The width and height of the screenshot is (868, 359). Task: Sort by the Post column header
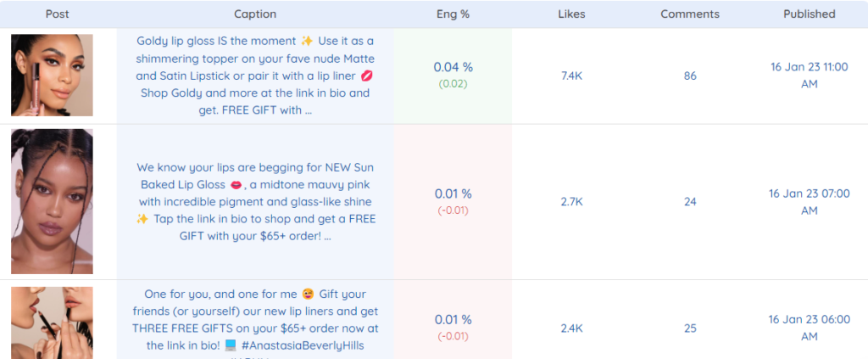[58, 14]
